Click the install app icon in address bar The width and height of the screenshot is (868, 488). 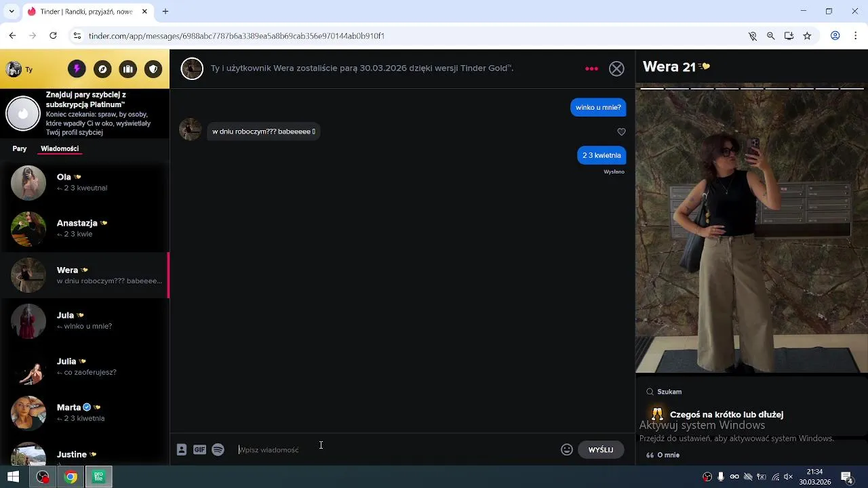click(x=789, y=36)
